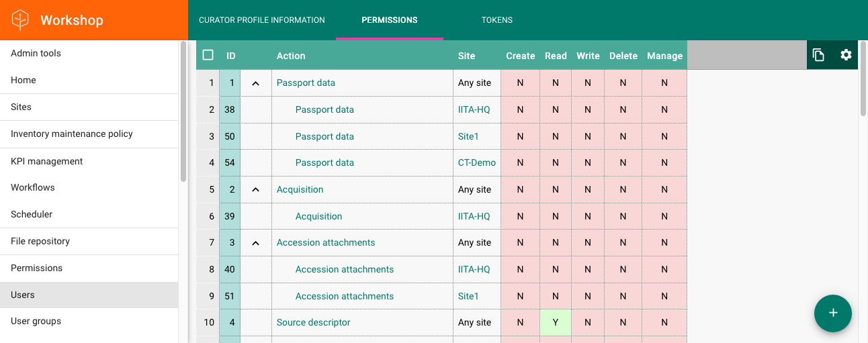The image size is (868, 343).
Task: Click the Manage column header
Action: point(664,56)
